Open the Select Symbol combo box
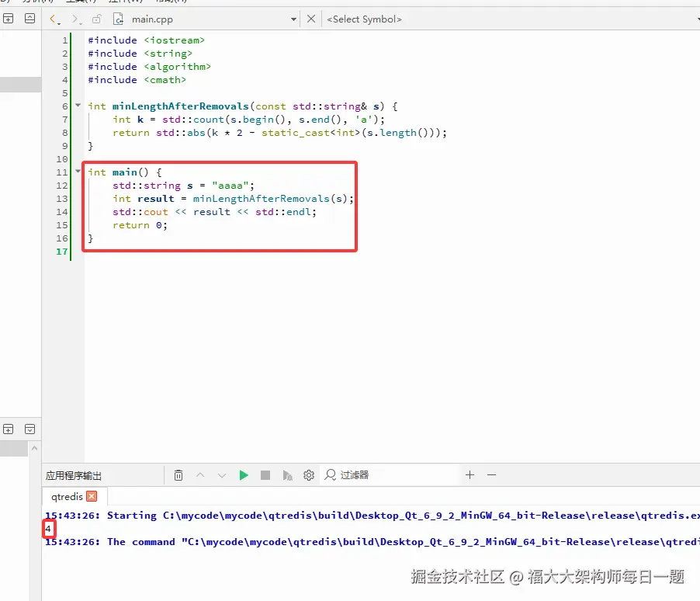700x601 pixels. coord(512,19)
